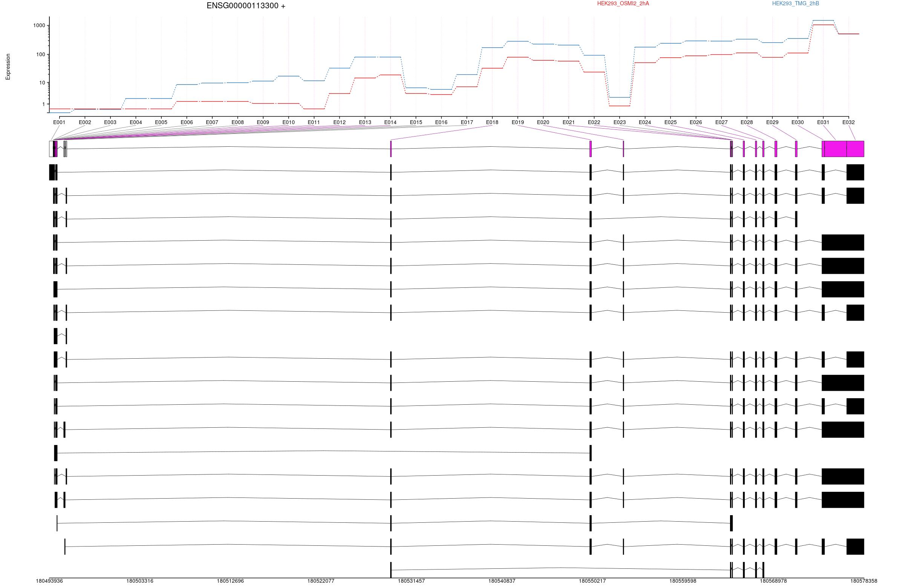Click exon label E016
905x588 pixels.
tap(442, 122)
